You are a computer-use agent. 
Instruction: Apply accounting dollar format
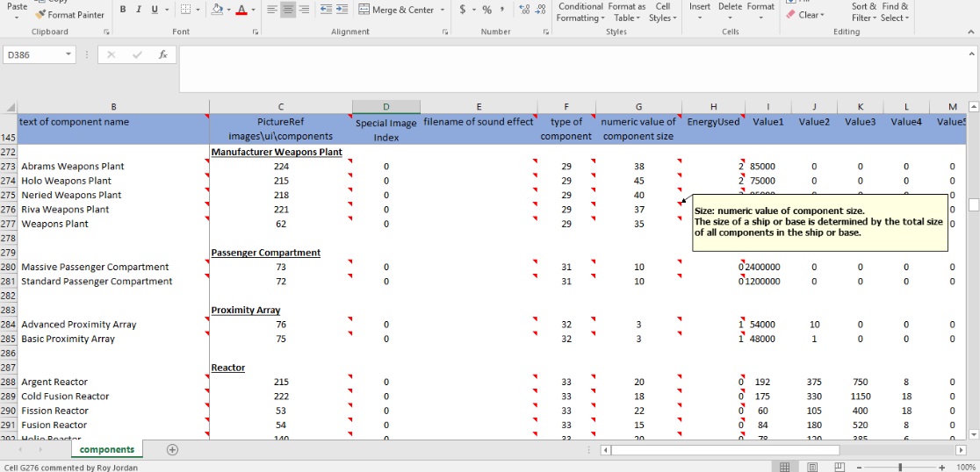[x=462, y=10]
